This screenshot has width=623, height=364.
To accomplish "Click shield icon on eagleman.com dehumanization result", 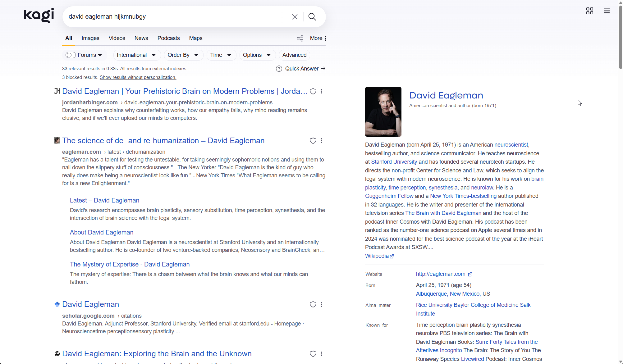I will [313, 141].
